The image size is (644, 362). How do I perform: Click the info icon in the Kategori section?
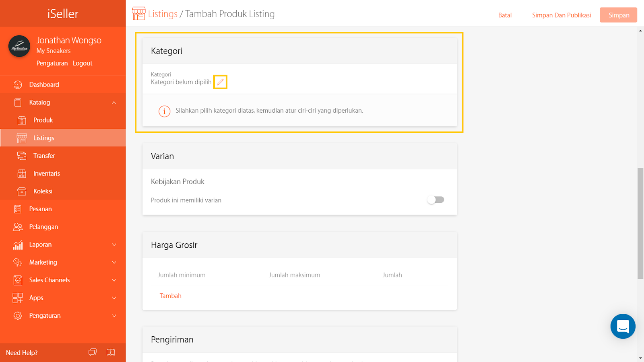(x=164, y=111)
